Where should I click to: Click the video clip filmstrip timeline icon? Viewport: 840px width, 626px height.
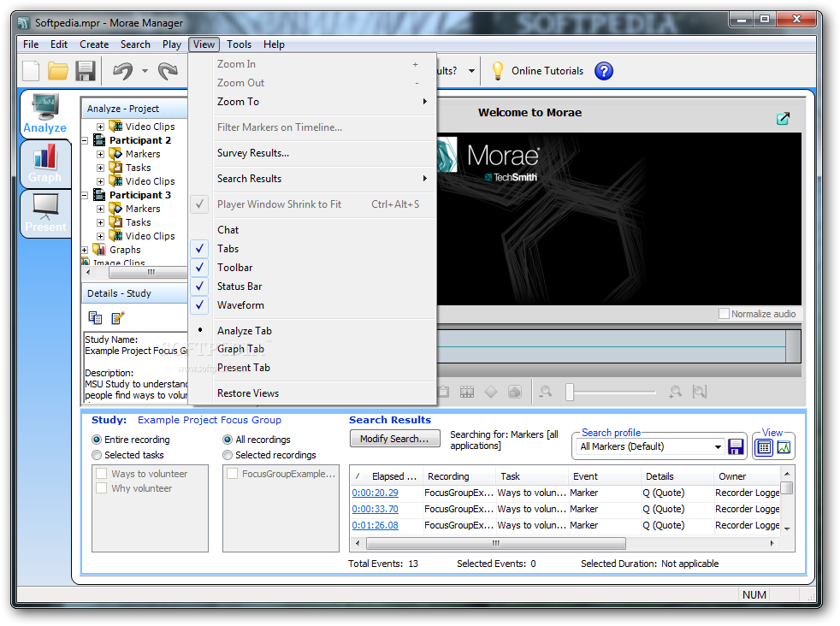pos(467,392)
